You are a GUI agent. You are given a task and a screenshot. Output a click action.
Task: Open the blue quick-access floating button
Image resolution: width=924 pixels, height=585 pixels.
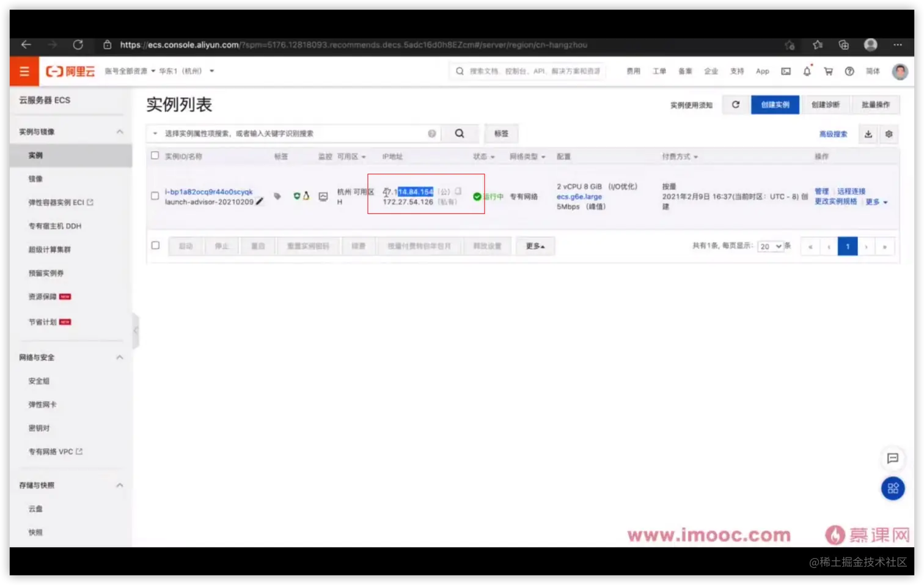point(893,488)
